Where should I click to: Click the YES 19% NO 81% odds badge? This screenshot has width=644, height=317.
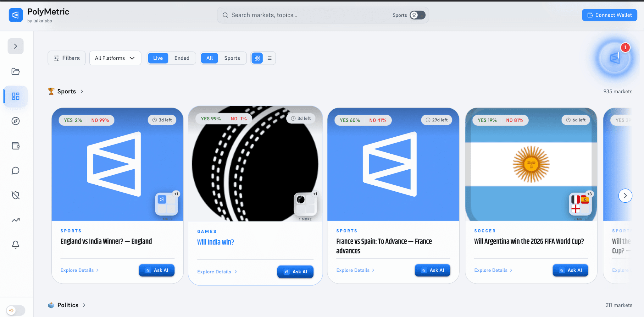[500, 120]
